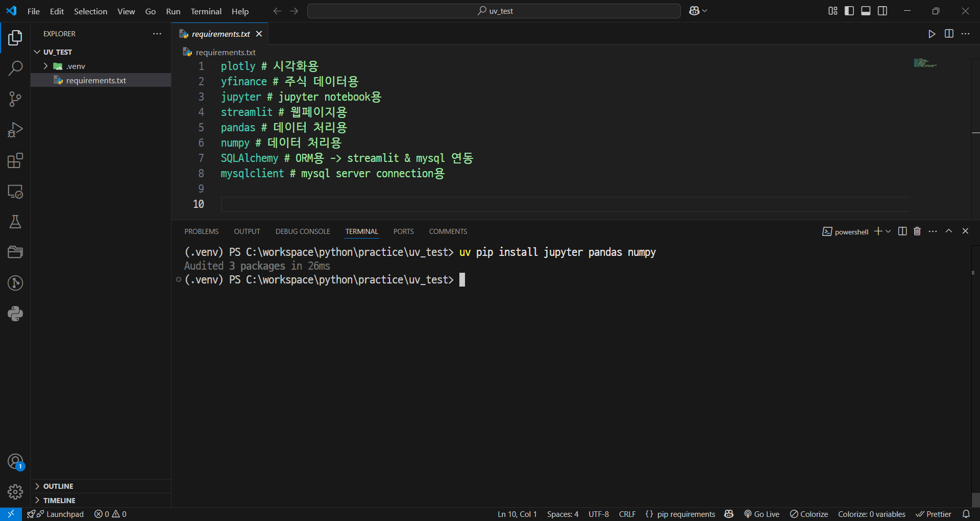Expand the .venv folder
Screen dimensions: 980x521
click(46, 66)
